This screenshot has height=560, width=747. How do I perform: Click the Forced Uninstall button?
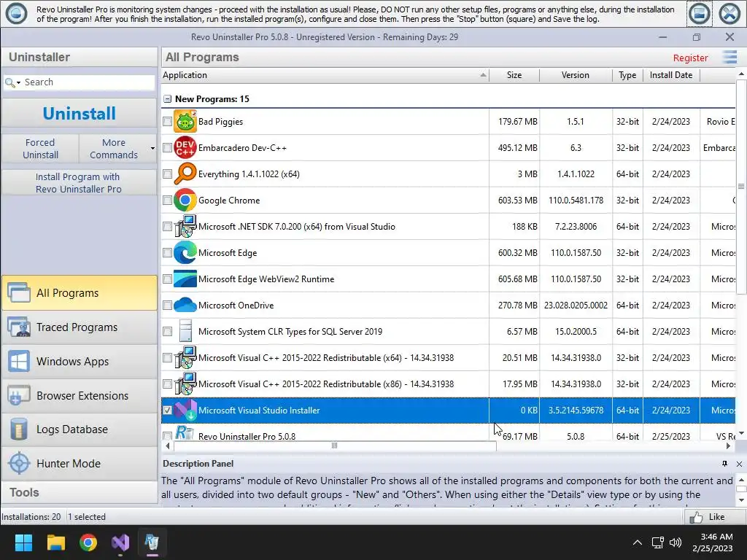point(41,149)
